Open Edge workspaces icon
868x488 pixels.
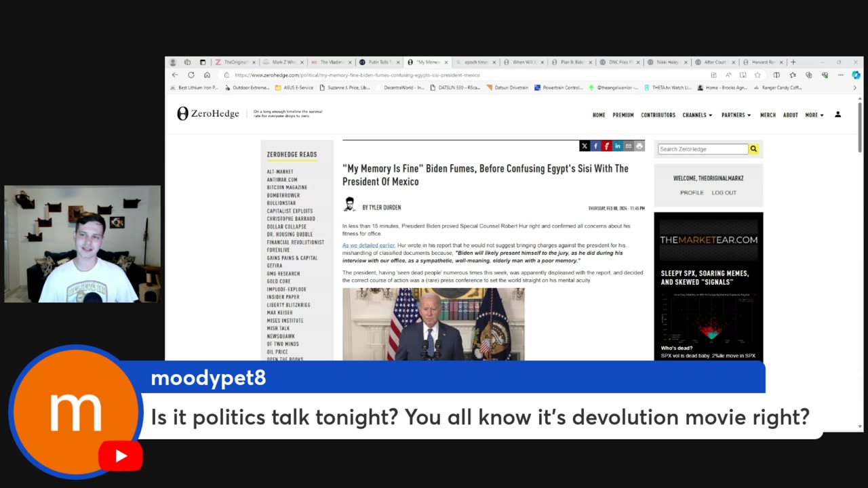click(187, 62)
